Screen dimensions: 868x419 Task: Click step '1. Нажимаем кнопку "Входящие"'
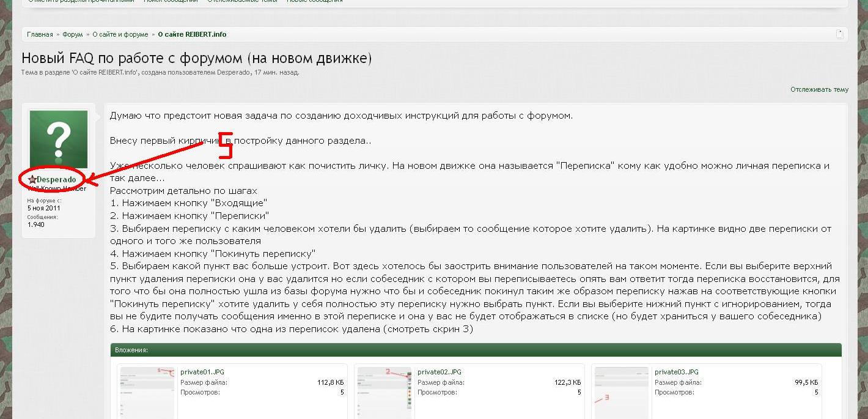189,203
